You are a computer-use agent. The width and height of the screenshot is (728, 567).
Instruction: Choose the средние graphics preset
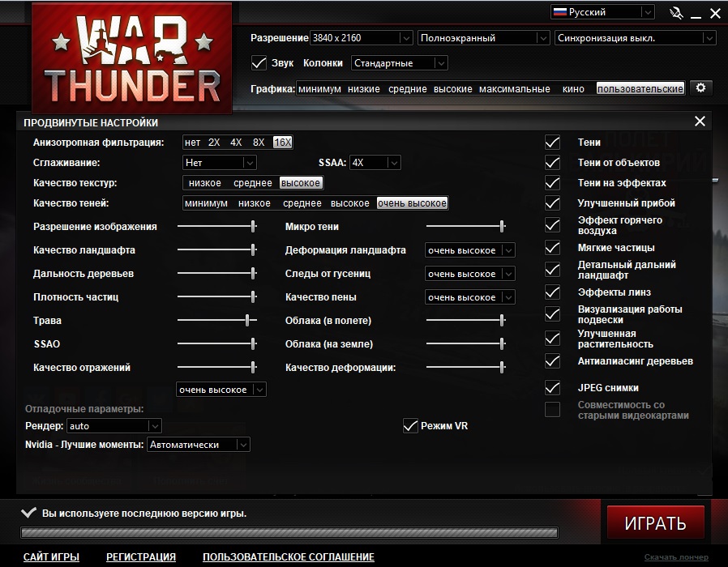(x=407, y=88)
